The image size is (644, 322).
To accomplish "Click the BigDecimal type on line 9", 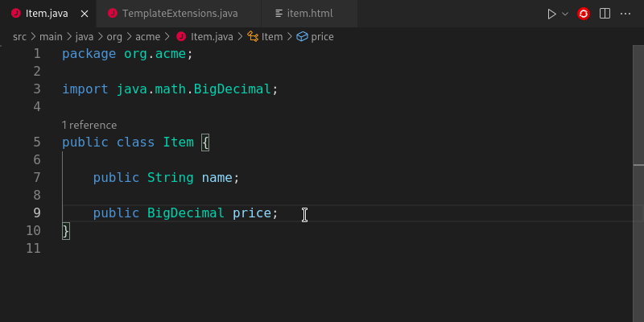I will click(x=185, y=213).
